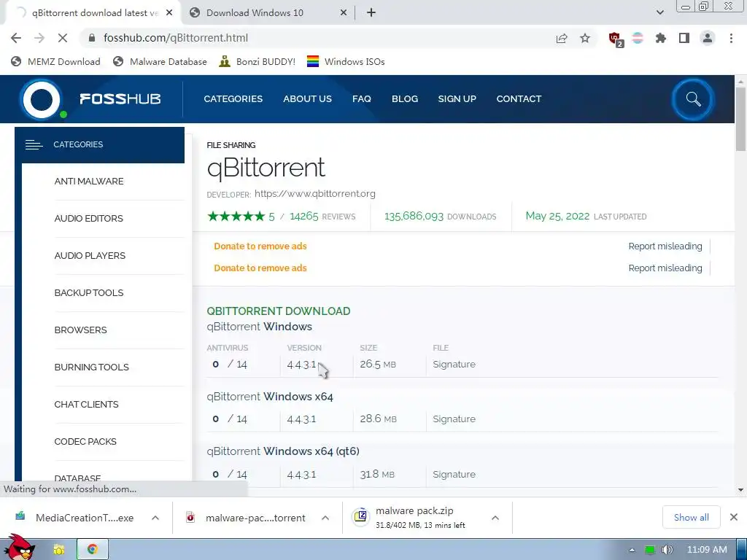The image size is (747, 560).
Task: Click the five-star rating
Action: click(x=236, y=216)
